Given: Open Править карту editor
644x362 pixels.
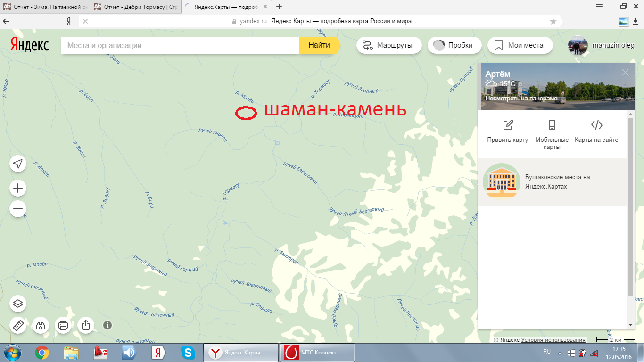Looking at the screenshot, I should point(508,131).
